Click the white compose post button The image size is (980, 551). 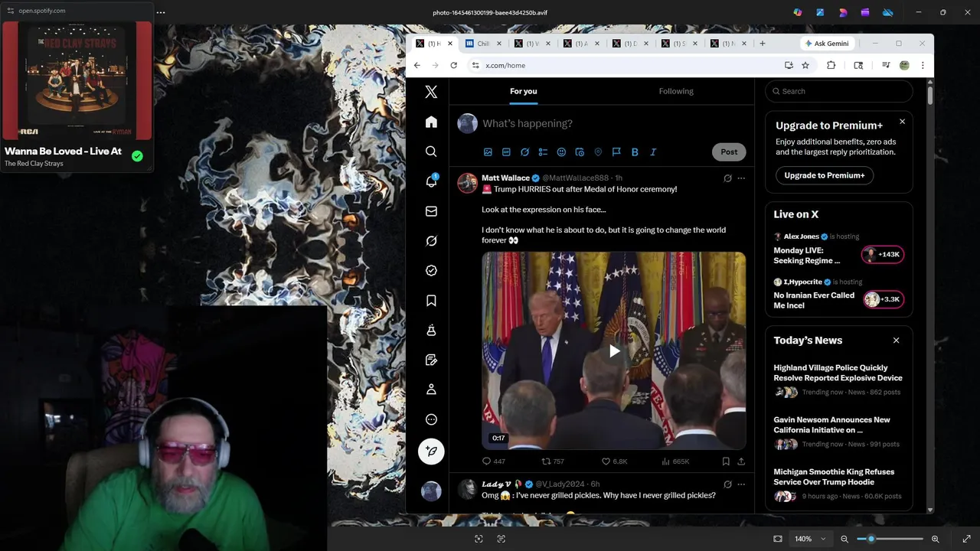tap(431, 452)
